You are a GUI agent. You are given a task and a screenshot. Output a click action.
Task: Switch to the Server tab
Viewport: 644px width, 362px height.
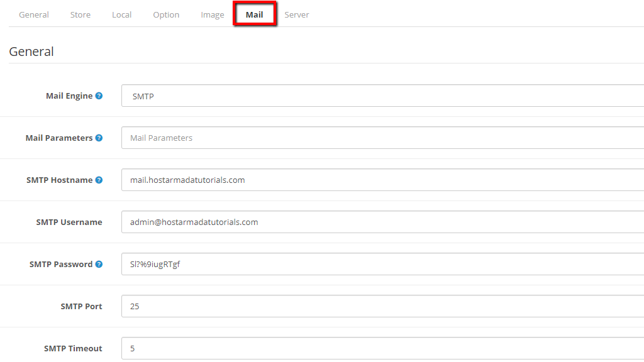(x=297, y=14)
